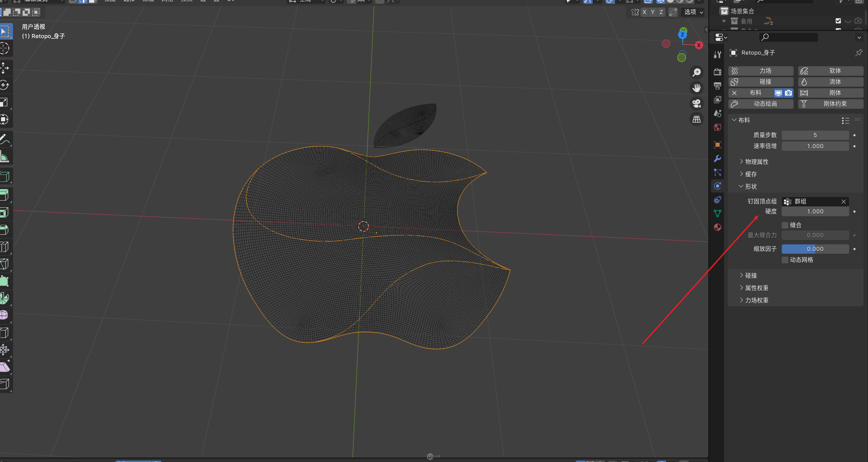Toggle X axis mirror
This screenshot has width=868, height=462.
point(644,12)
